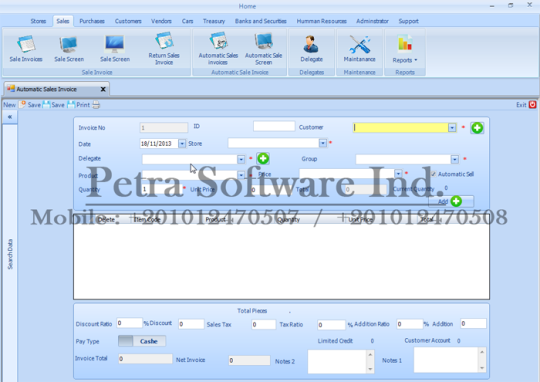Open the Cars ribbon tab
Screen dimensions: 540x382
point(187,21)
